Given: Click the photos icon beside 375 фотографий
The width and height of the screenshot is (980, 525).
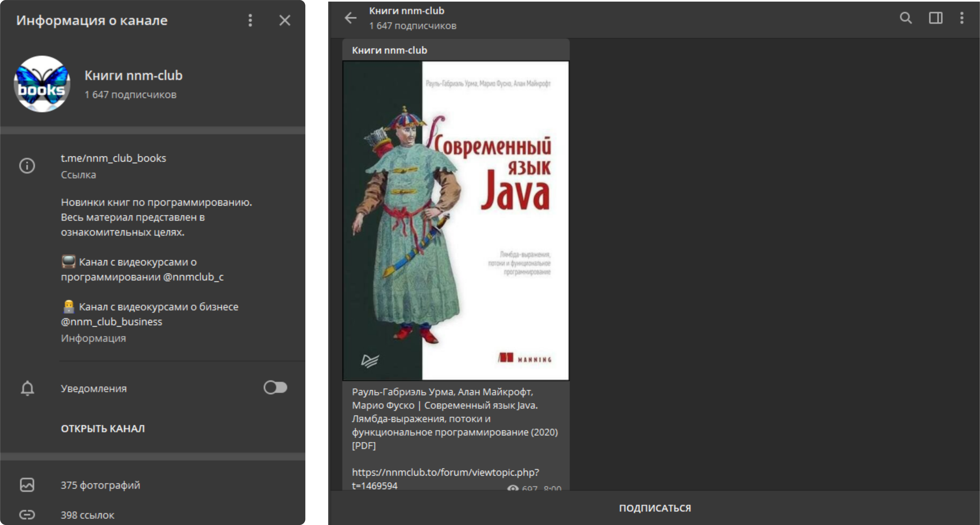Looking at the screenshot, I should (x=27, y=485).
